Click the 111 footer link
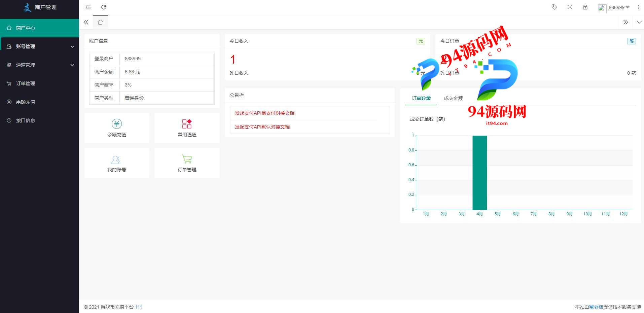 pos(139,307)
